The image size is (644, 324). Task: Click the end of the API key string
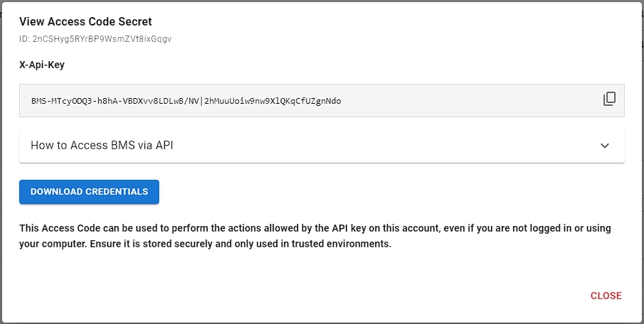340,101
